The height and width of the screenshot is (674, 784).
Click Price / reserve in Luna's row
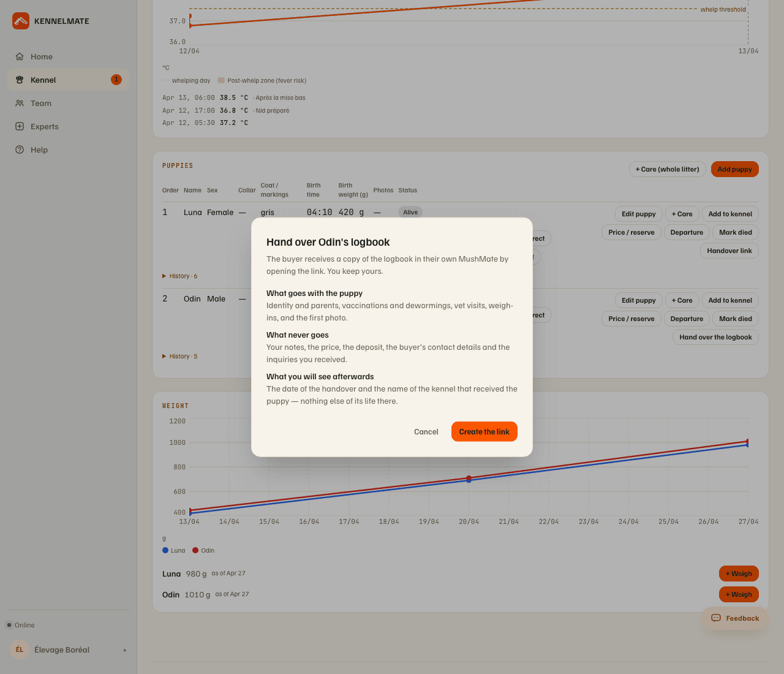631,232
